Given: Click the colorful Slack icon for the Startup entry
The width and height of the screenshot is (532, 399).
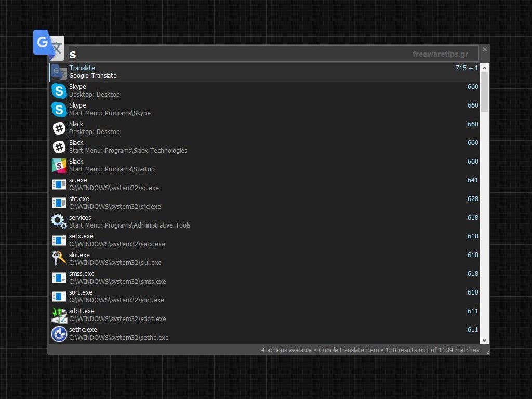Looking at the screenshot, I should [x=59, y=165].
